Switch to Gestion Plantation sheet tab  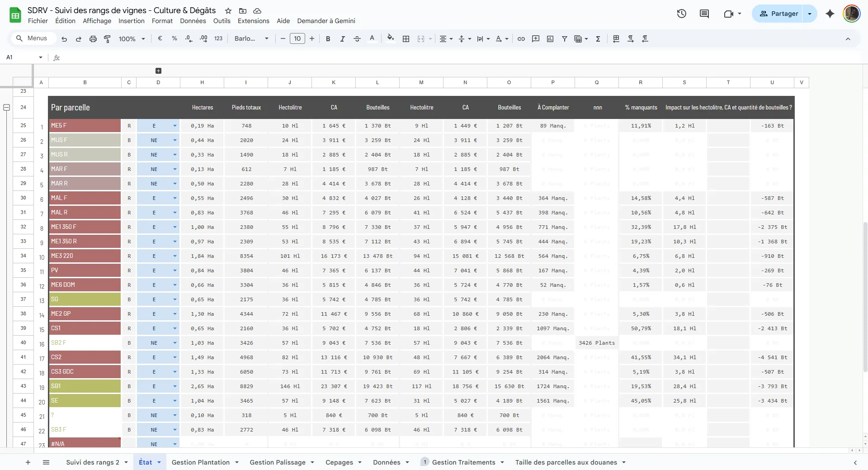click(x=200, y=462)
